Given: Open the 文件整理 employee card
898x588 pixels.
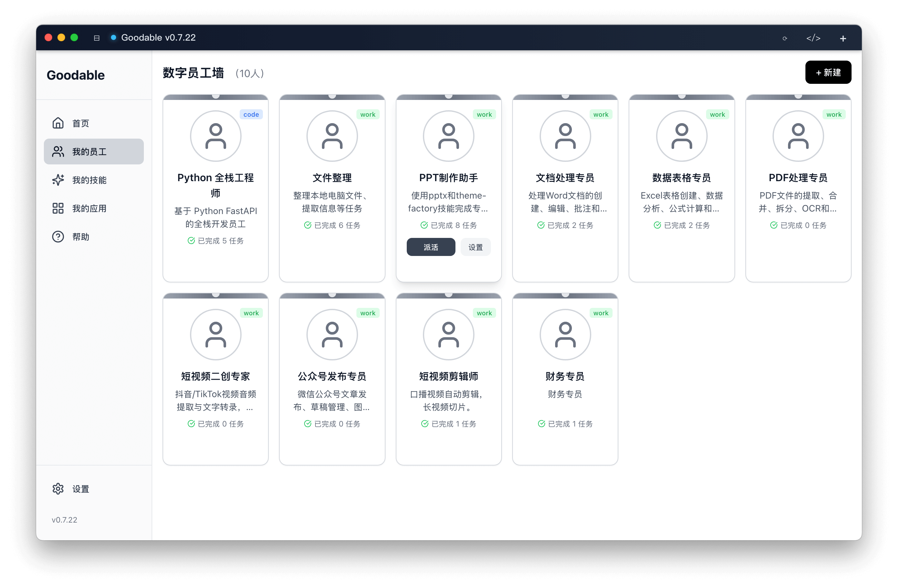Looking at the screenshot, I should 332,189.
